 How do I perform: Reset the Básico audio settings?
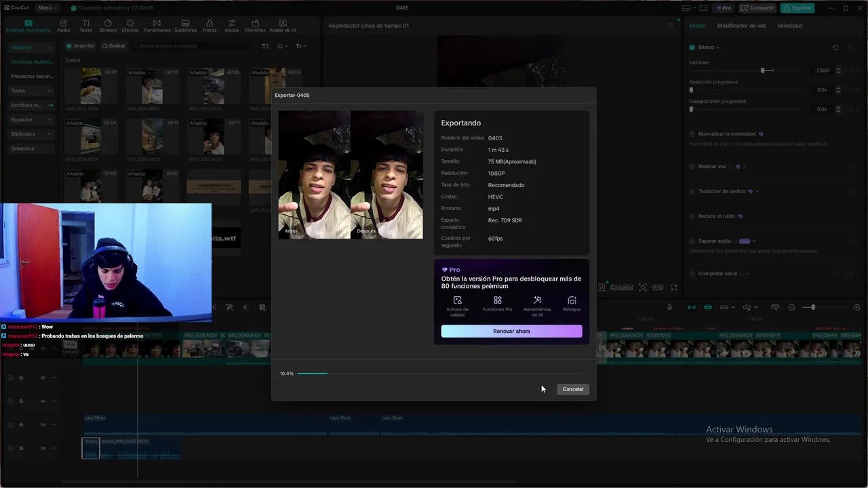coord(835,47)
